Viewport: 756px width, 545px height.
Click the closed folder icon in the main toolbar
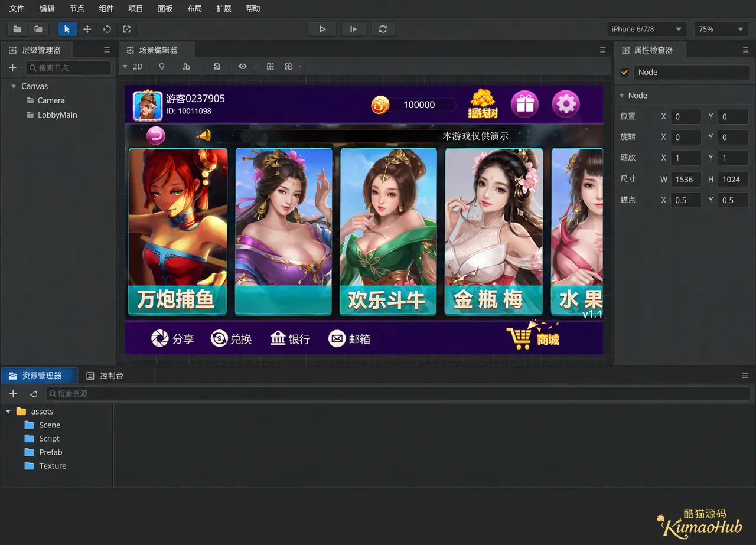[17, 29]
